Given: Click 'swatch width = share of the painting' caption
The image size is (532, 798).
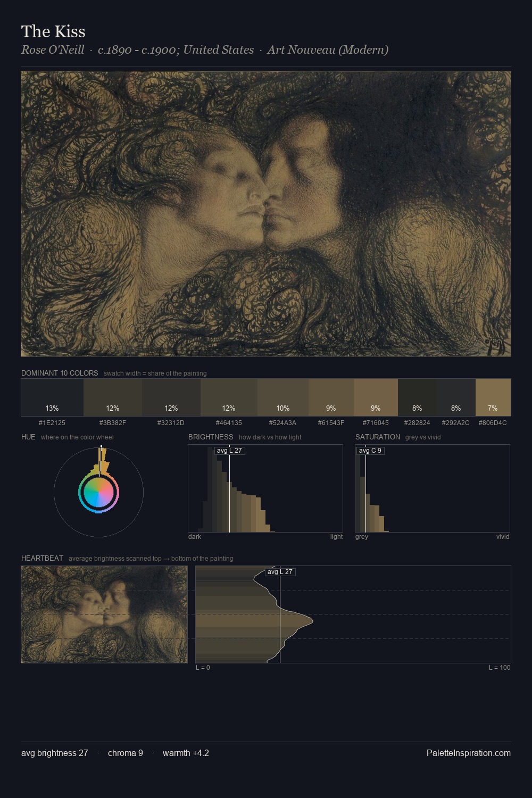Looking at the screenshot, I should coord(155,373).
